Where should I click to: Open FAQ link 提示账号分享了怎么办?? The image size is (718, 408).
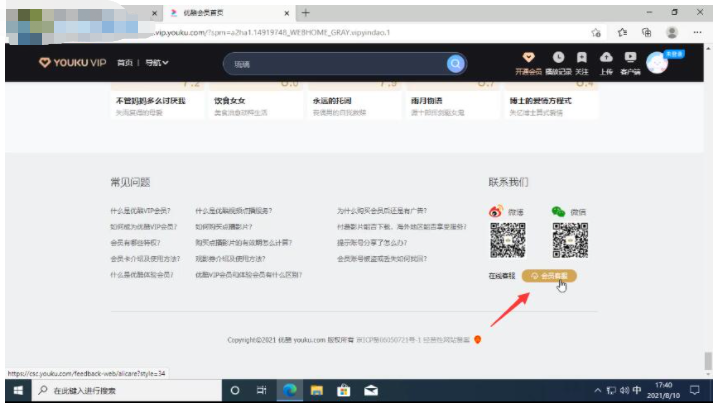(372, 243)
